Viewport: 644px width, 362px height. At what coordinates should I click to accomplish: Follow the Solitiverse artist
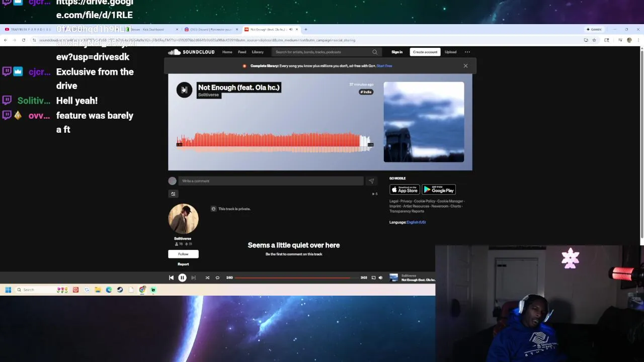(183, 254)
